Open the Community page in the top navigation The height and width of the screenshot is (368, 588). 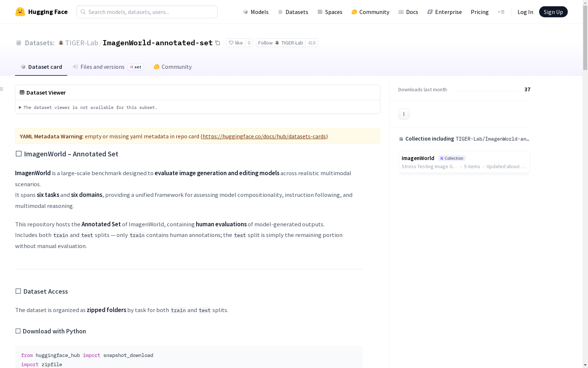(370, 12)
